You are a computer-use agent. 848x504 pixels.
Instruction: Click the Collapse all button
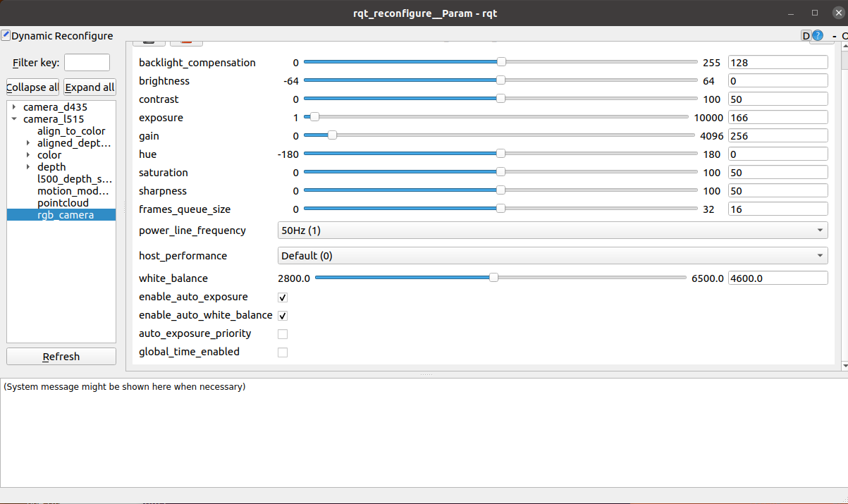pos(32,87)
